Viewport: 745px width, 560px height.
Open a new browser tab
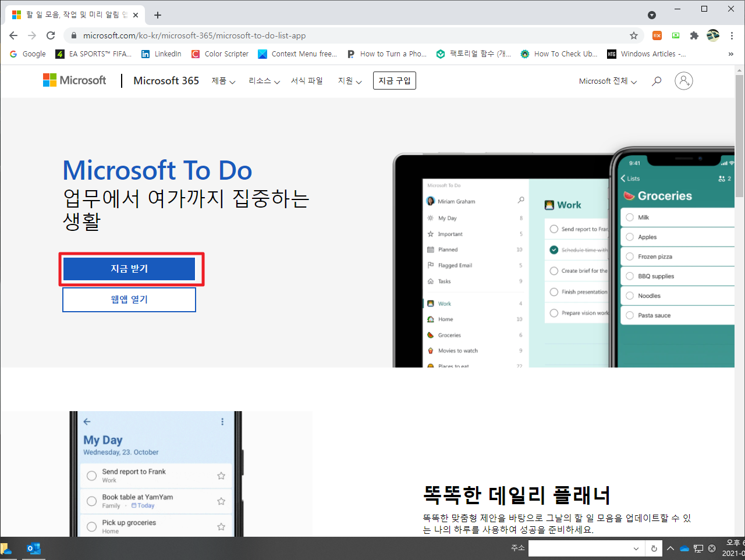coord(158,15)
